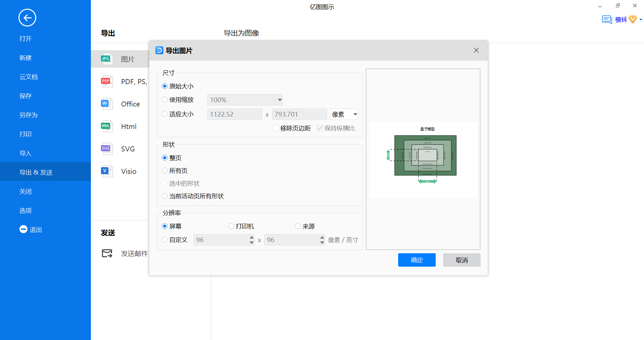
Task: Open the message feedback icon at top right
Action: pyautogui.click(x=607, y=20)
